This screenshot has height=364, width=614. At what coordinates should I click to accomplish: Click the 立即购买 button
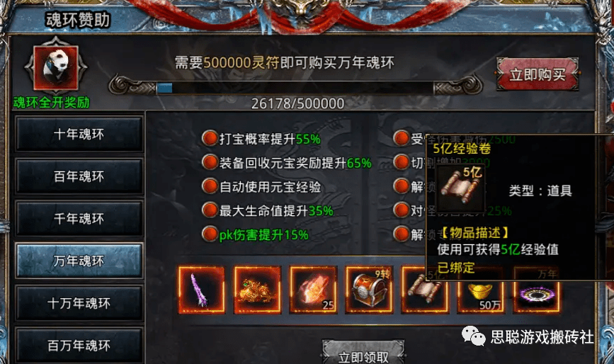(538, 74)
